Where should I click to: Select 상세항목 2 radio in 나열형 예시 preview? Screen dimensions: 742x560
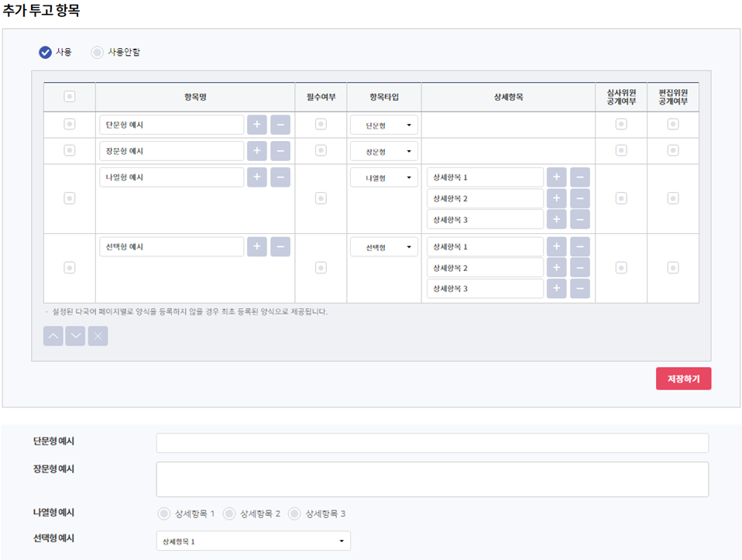tap(229, 514)
